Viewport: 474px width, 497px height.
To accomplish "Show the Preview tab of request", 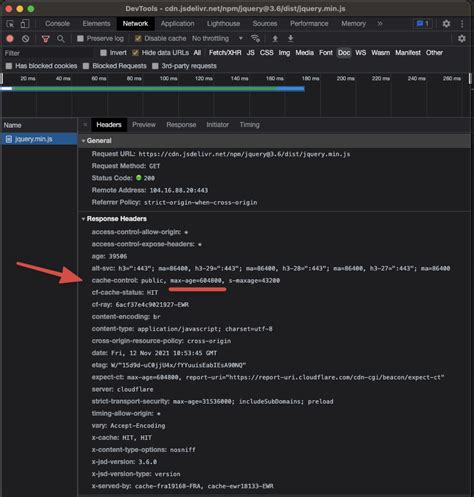I will pos(144,125).
